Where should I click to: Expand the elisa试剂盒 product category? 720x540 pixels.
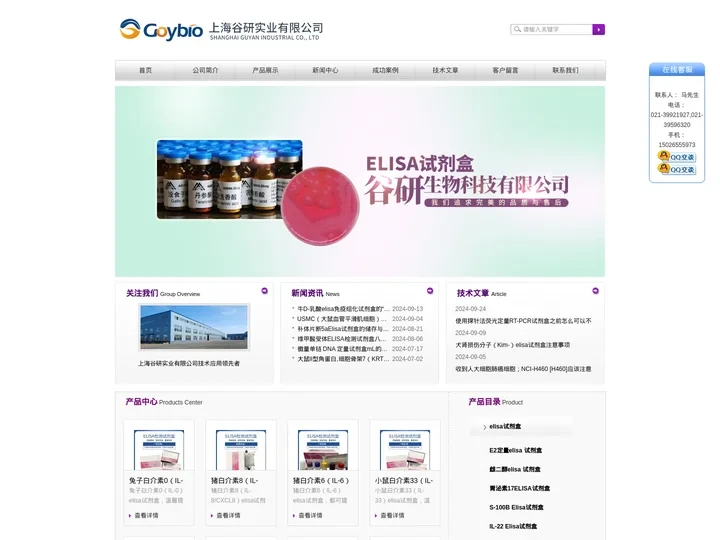point(505,427)
